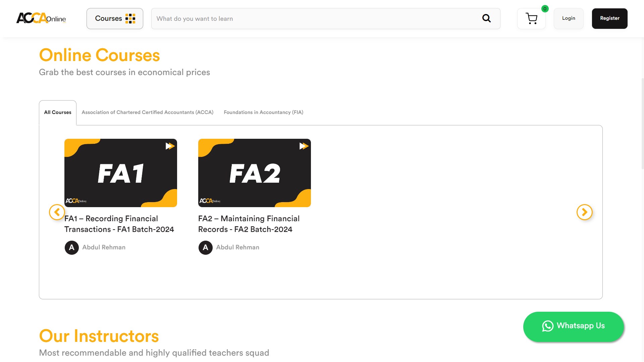This screenshot has height=362, width=644.
Task: Open the FA1 course thumbnail
Action: coord(121,173)
